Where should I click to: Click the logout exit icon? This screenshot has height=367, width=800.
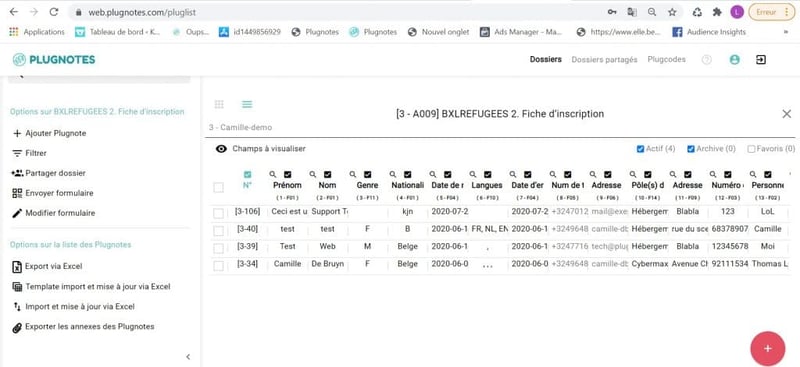[761, 60]
